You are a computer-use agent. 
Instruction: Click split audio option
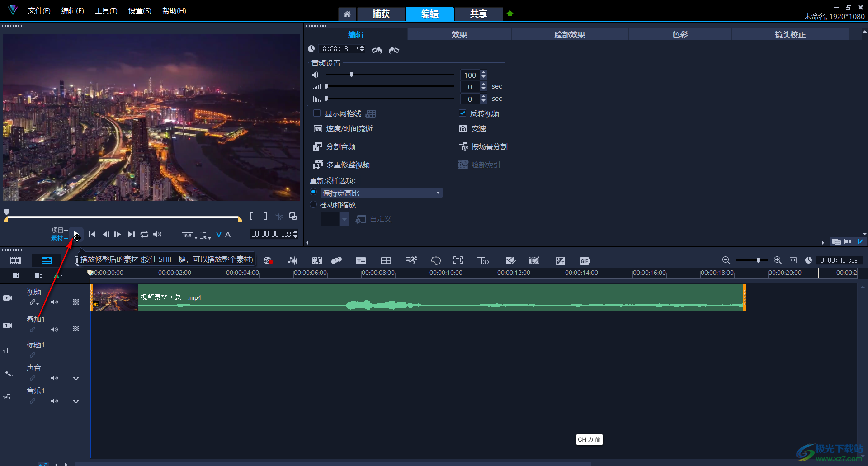335,146
